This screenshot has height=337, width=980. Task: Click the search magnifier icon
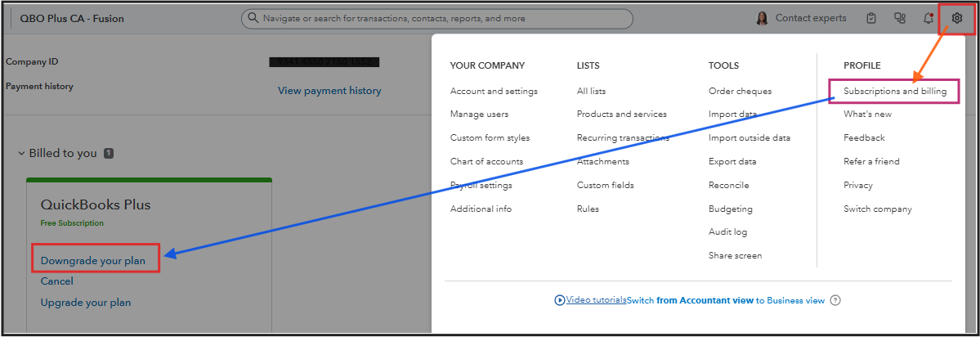(253, 18)
